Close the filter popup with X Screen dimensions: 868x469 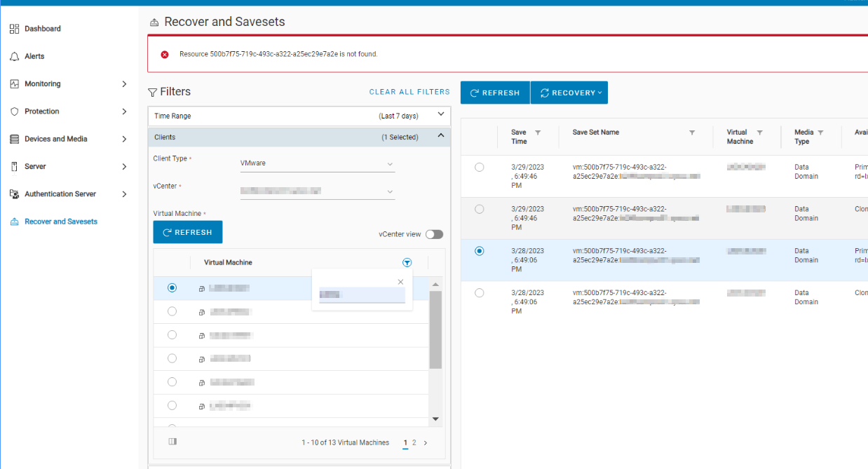pos(400,282)
